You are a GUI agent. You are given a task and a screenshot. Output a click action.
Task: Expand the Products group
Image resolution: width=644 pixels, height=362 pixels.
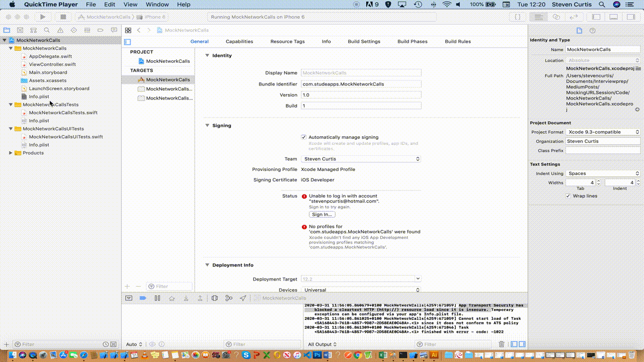pyautogui.click(x=11, y=153)
